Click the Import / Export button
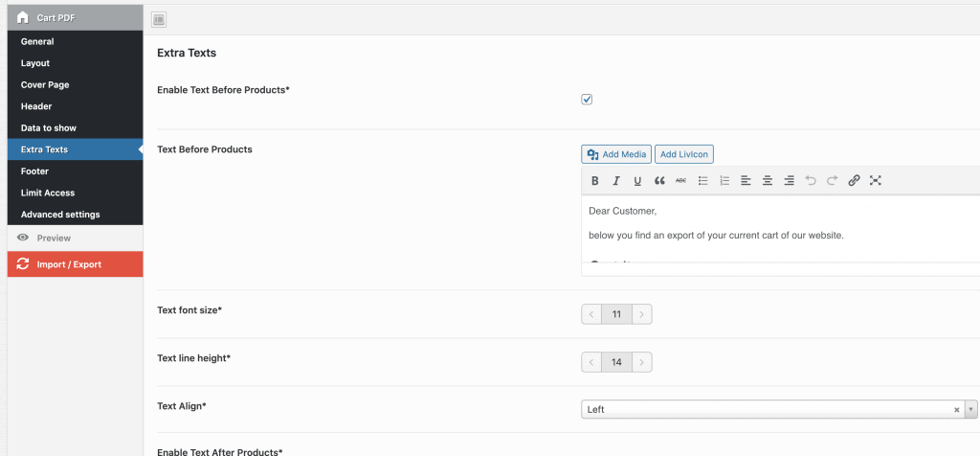 69,264
